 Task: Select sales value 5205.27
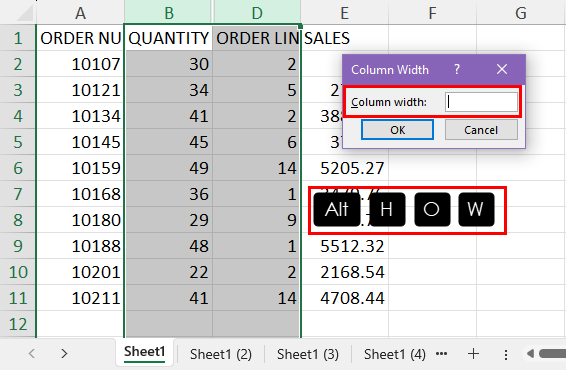pyautogui.click(x=345, y=168)
